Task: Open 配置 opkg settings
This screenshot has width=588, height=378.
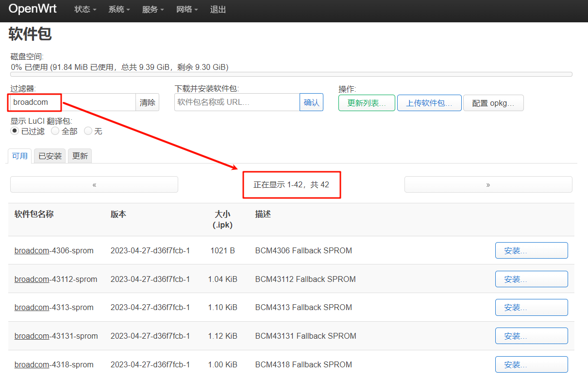Action: 493,103
